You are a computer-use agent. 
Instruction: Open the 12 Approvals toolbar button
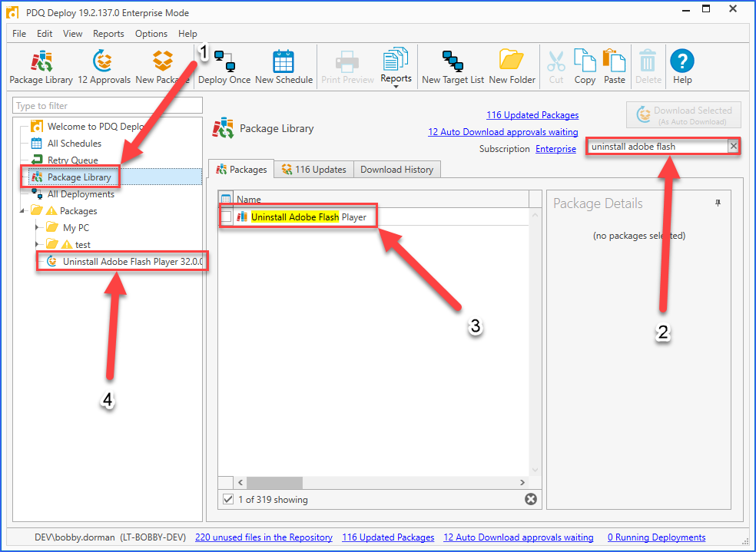coord(104,68)
